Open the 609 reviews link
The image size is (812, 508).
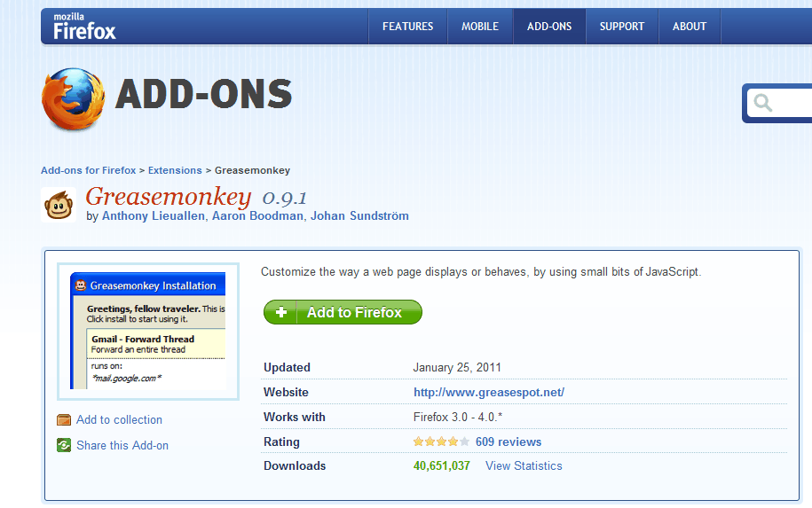coord(508,442)
